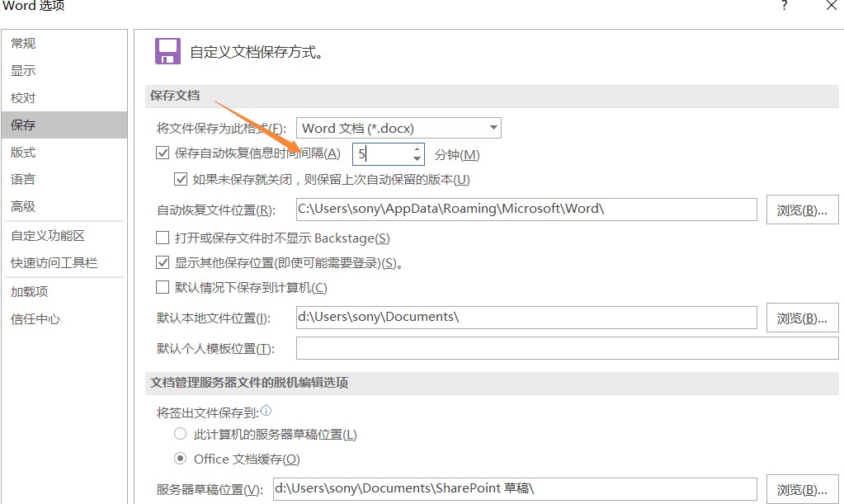Decrease auto-recover minutes with down arrow
844x504 pixels.
pos(417,158)
